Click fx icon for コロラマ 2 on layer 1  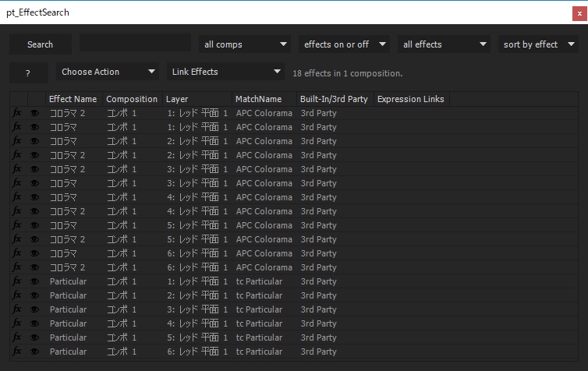[17, 113]
